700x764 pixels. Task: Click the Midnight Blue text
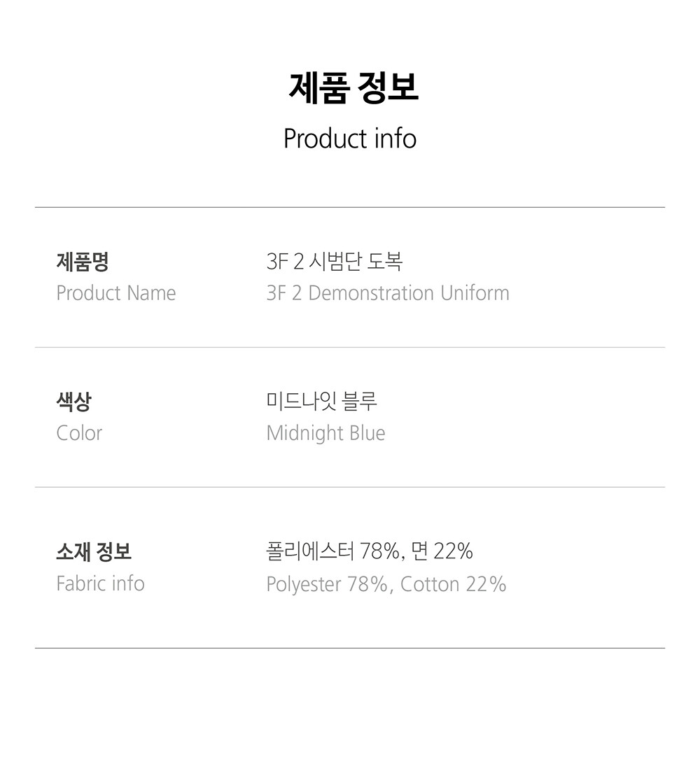[x=325, y=433]
